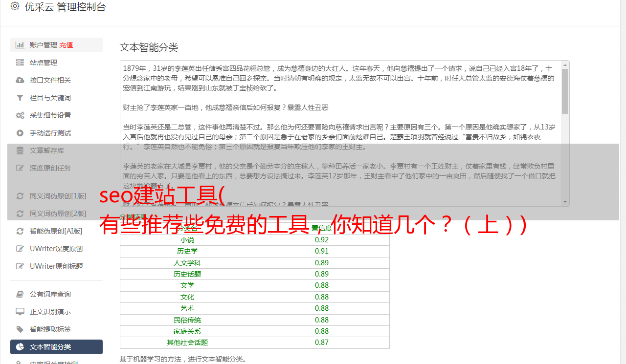Select 栏目与关键词 in the sidebar

tap(56, 98)
